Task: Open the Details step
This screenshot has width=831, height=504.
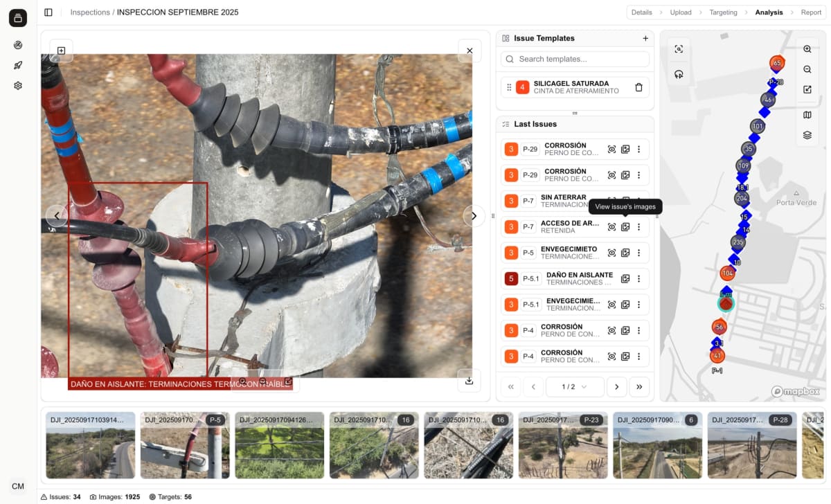Action: [641, 12]
